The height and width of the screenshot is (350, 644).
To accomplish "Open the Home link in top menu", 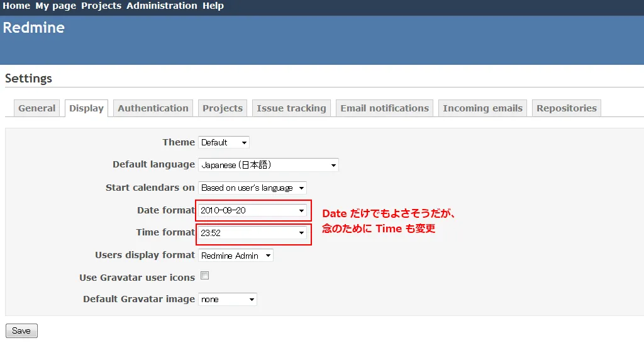I will [x=16, y=6].
